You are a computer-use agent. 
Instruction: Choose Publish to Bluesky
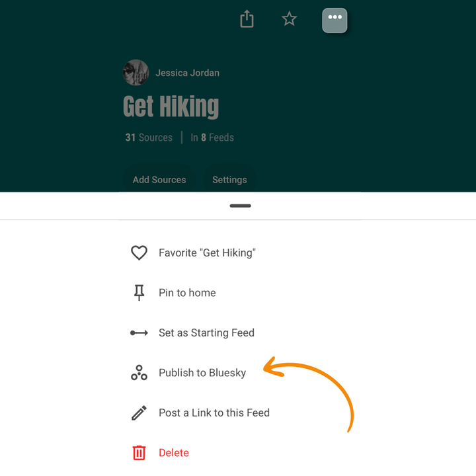(x=202, y=373)
